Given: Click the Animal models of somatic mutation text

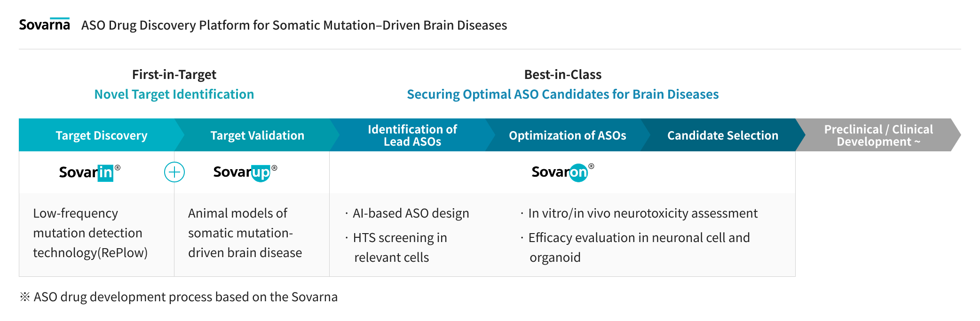Looking at the screenshot, I should pos(245,233).
